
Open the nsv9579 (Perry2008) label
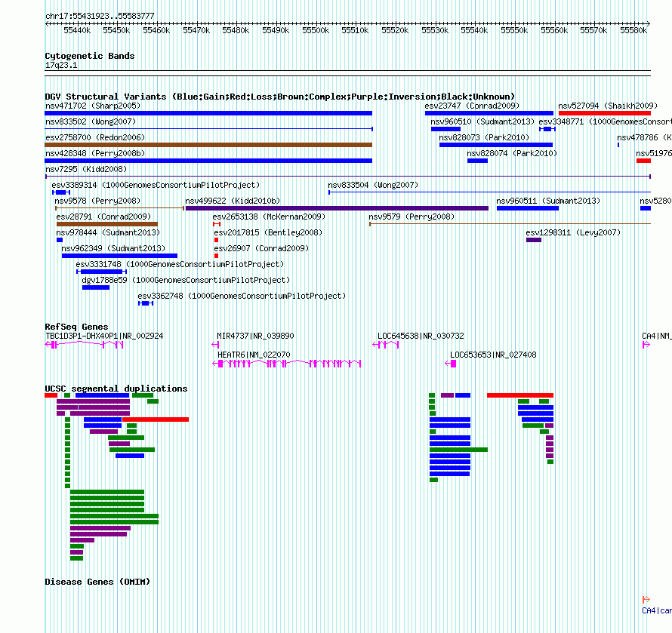(412, 217)
